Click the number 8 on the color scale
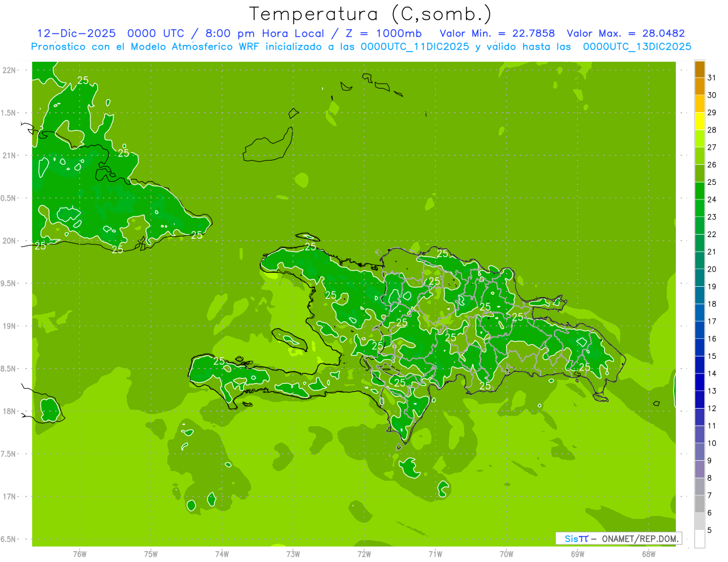The width and height of the screenshot is (728, 562). (710, 478)
